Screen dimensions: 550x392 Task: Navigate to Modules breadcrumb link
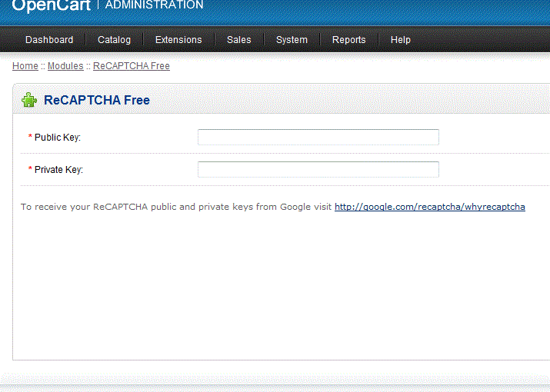tap(65, 66)
